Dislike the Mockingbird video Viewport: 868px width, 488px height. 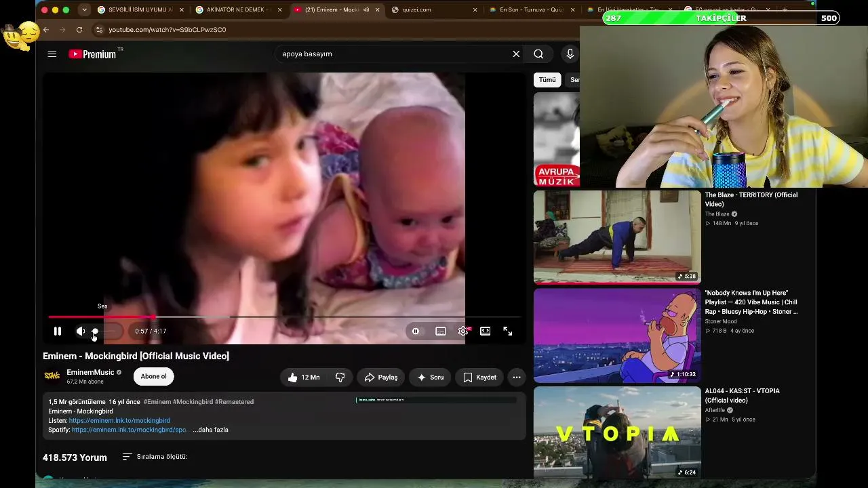click(x=340, y=378)
